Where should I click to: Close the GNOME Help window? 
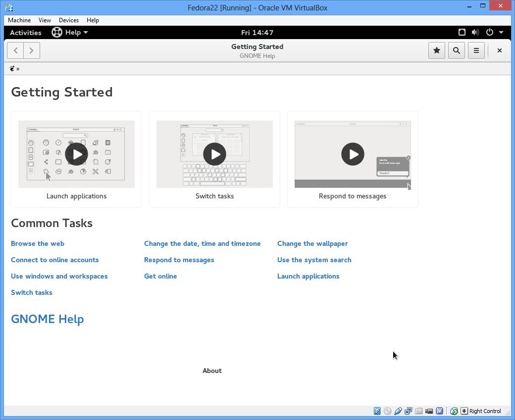[x=499, y=50]
